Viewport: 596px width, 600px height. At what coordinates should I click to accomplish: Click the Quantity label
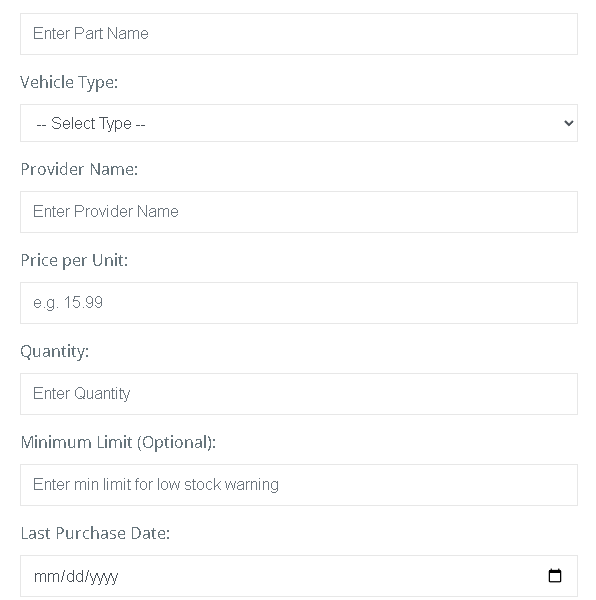55,352
